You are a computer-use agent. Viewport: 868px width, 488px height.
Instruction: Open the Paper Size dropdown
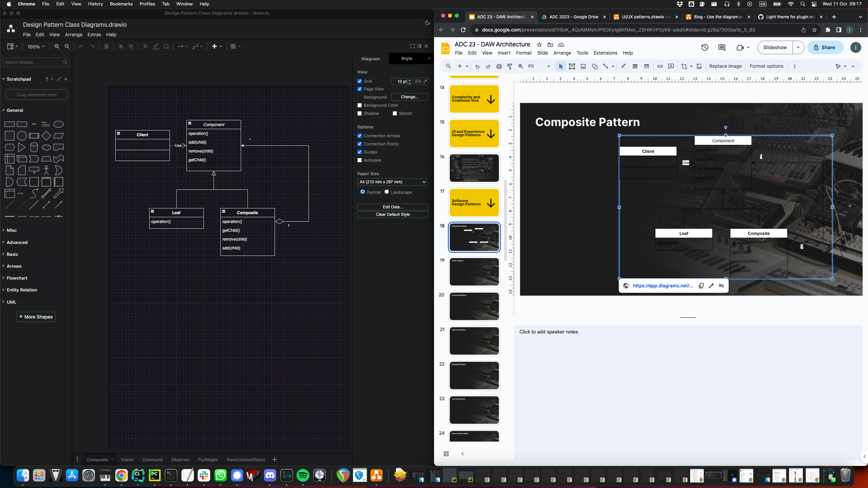coord(392,182)
